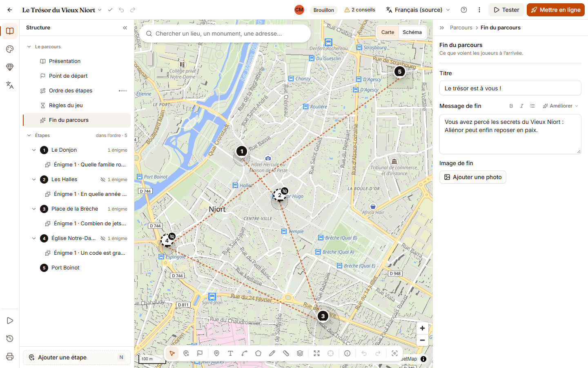Screen dimensions: 588x368
Task: Click the play icon in left sidebar
Action: tap(10, 321)
